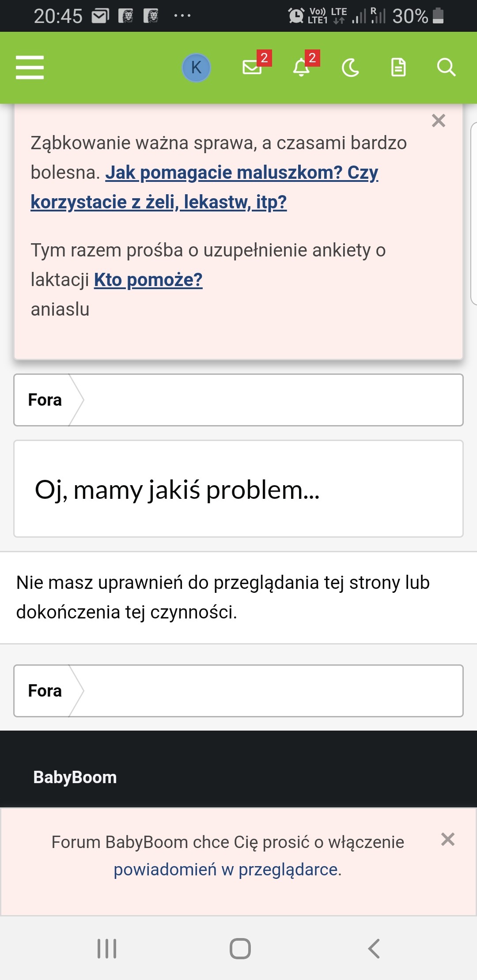This screenshot has width=477, height=980.
Task: Open the BabyBoom footer link
Action: (75, 777)
